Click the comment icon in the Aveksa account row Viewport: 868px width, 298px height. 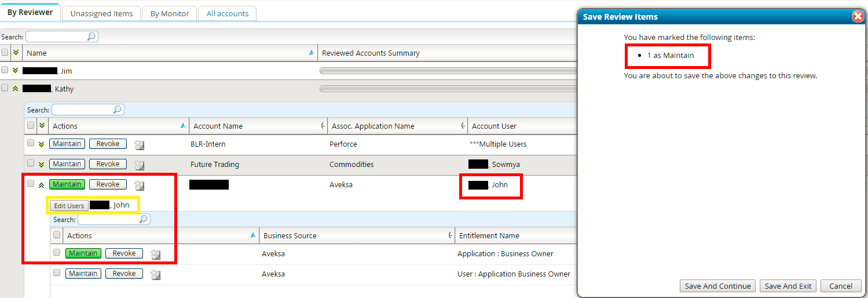click(x=139, y=186)
